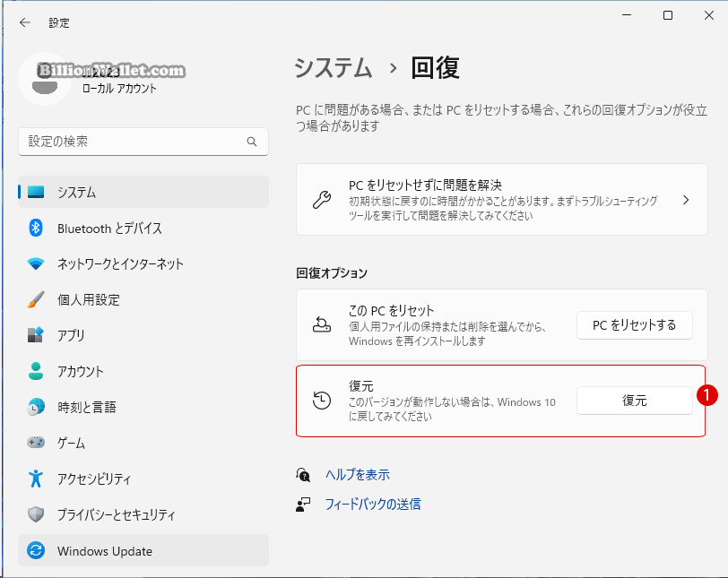Select ネットワークとインターネット
This screenshot has width=728, height=578.
(x=143, y=263)
